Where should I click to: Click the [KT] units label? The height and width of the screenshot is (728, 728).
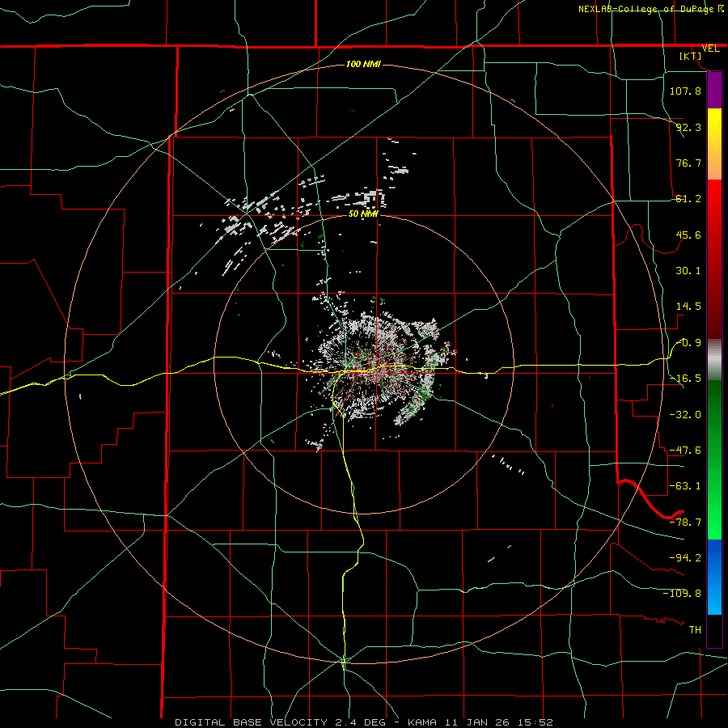click(x=691, y=56)
